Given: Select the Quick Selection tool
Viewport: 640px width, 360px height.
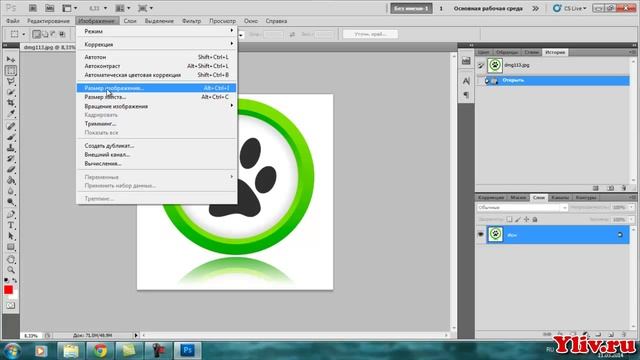Looking at the screenshot, I should point(11,92).
